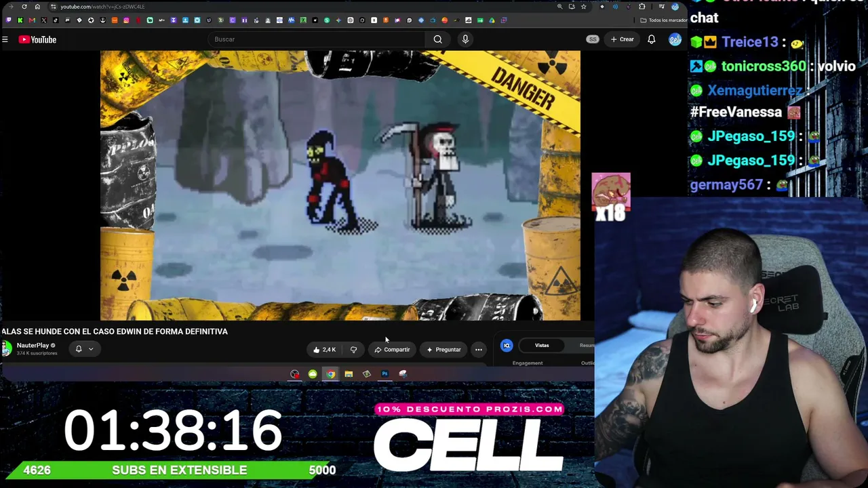Screen dimensions: 868x488
Task: Click the Preguntar button
Action: [443, 350]
